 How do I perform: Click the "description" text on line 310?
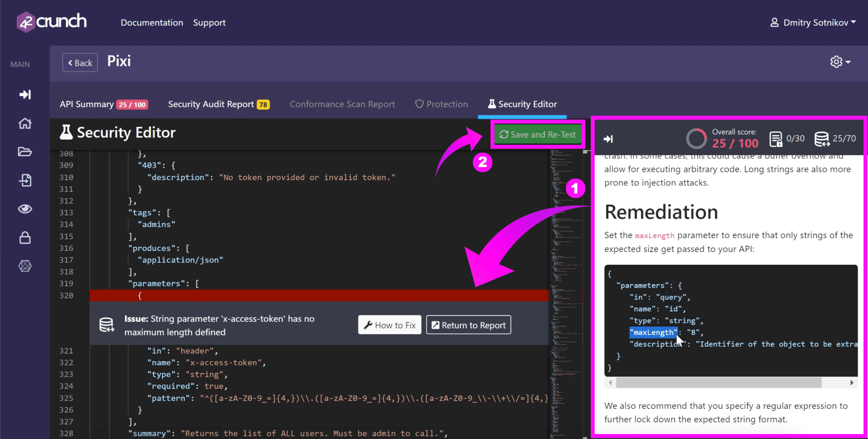[x=178, y=177]
